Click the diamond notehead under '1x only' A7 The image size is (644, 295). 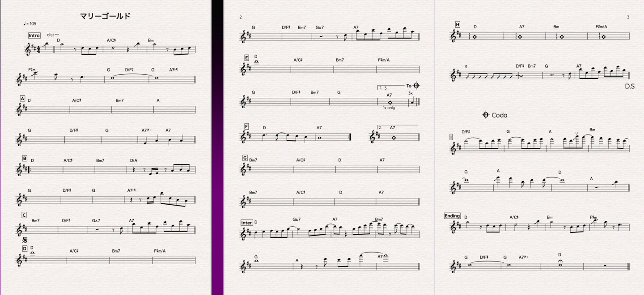[x=390, y=102]
